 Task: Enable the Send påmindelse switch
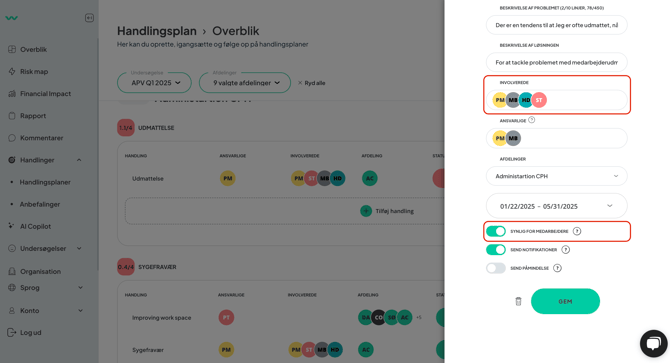tap(496, 268)
